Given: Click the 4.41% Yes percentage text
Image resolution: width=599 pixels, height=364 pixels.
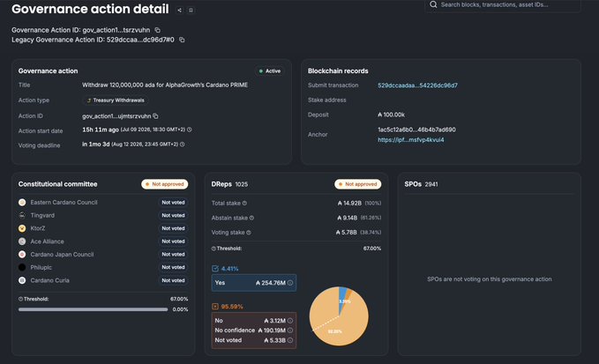Looking at the screenshot, I should pyautogui.click(x=229, y=269).
